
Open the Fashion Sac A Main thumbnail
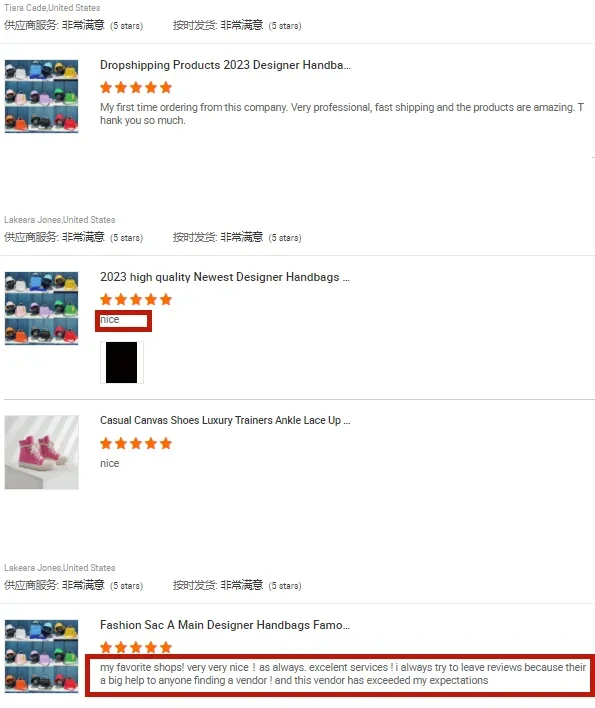coord(42,656)
